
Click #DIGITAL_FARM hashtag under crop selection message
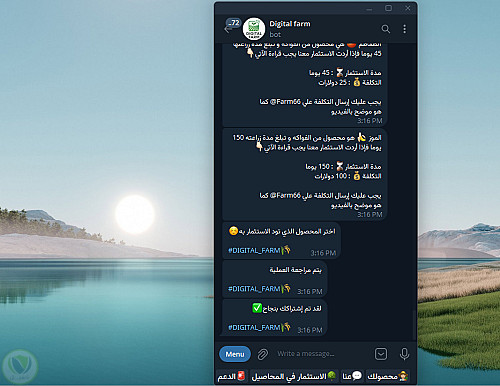click(254, 251)
